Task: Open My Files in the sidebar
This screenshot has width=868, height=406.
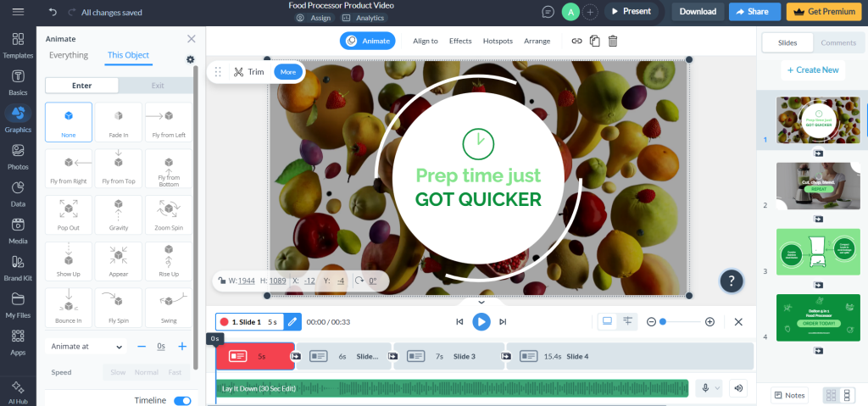Action: click(x=18, y=305)
